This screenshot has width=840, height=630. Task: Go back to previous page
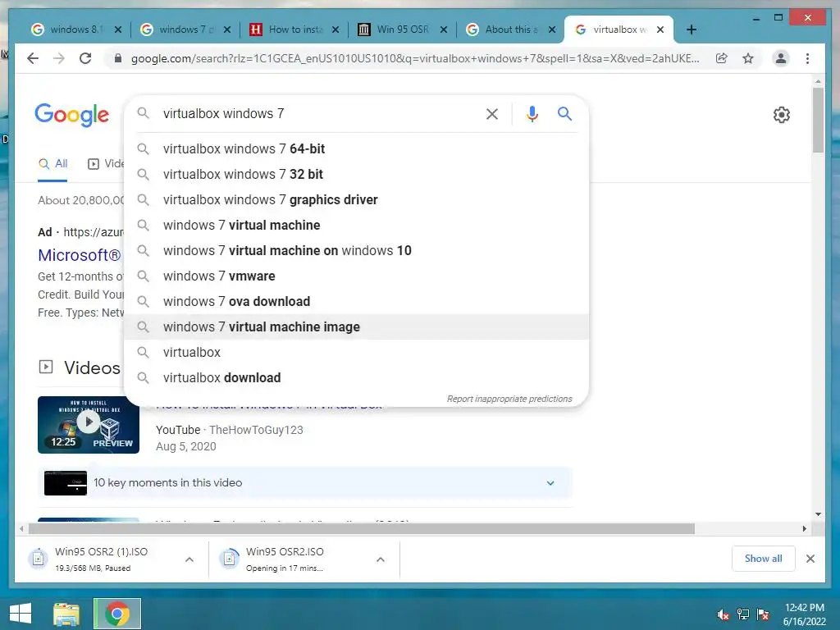[x=33, y=58]
